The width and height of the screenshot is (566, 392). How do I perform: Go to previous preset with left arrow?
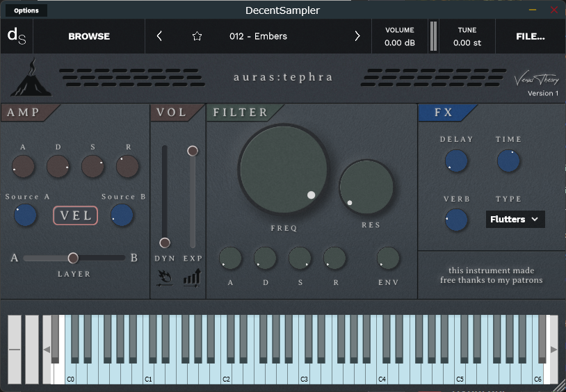pyautogui.click(x=159, y=36)
